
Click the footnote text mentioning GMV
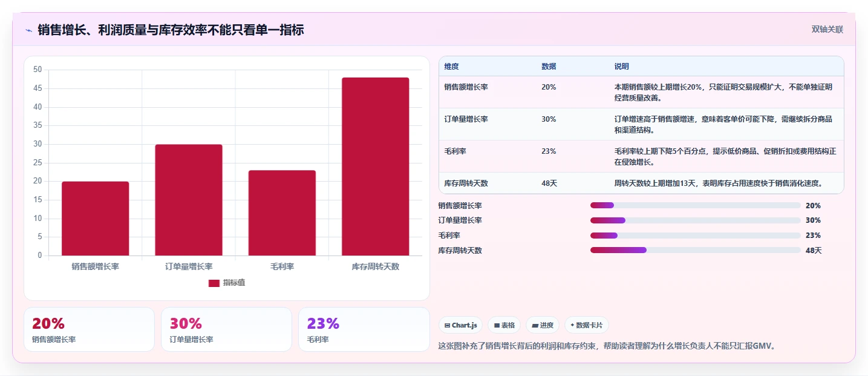607,346
